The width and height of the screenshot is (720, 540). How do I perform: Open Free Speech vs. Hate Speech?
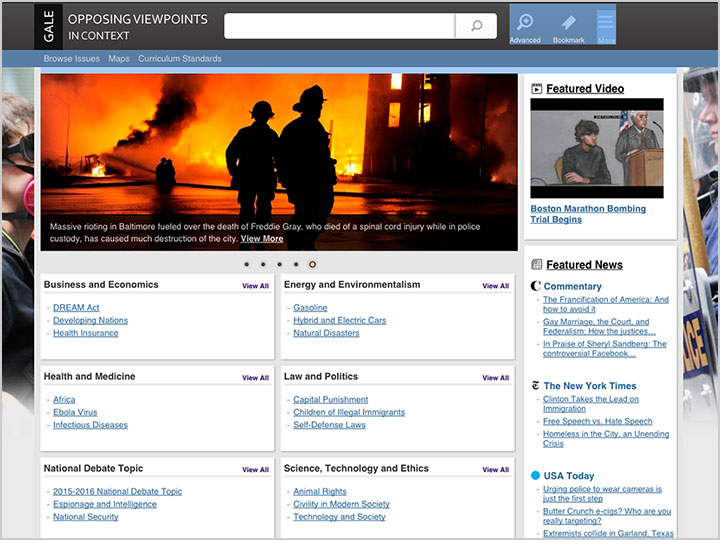(x=597, y=421)
